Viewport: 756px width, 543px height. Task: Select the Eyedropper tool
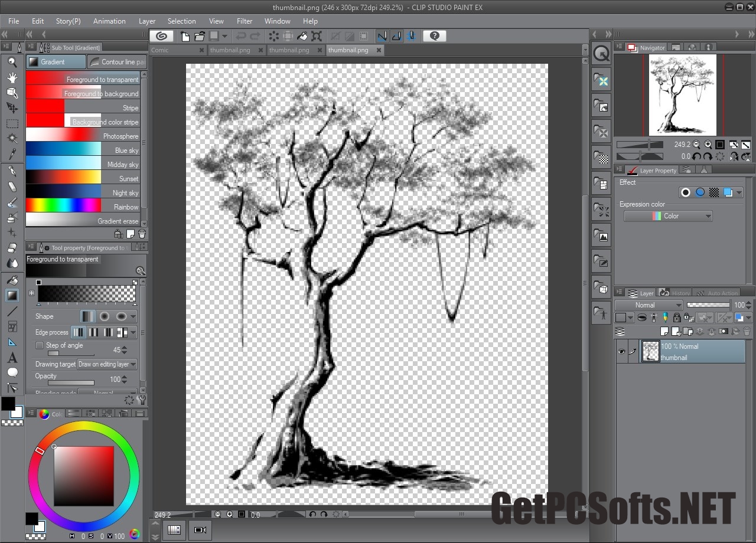(x=12, y=154)
